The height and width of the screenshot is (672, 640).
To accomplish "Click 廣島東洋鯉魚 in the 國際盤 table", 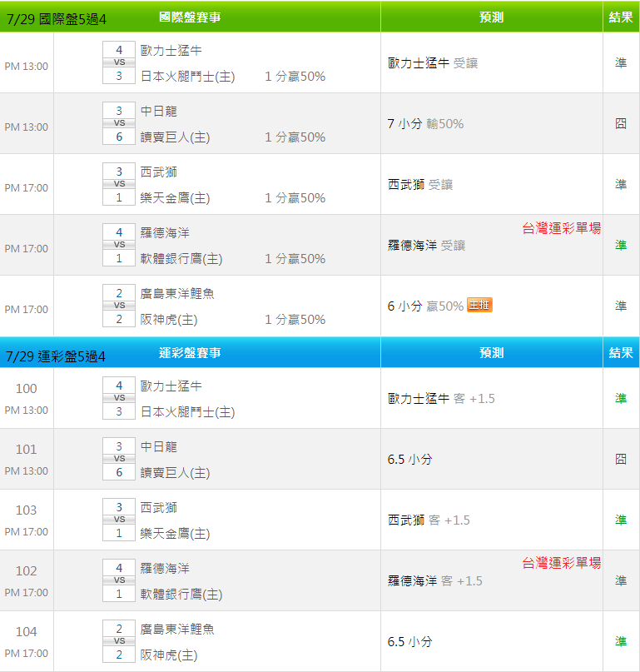I will 177,294.
